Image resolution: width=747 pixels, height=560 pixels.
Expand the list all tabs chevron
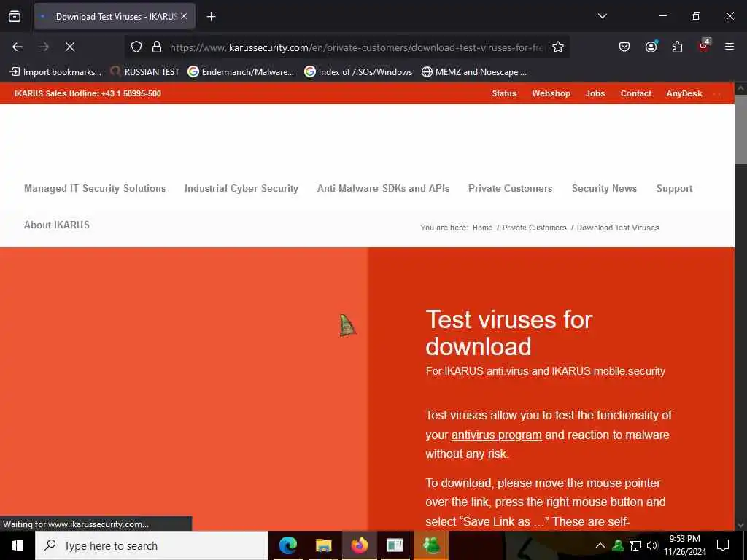tap(602, 16)
